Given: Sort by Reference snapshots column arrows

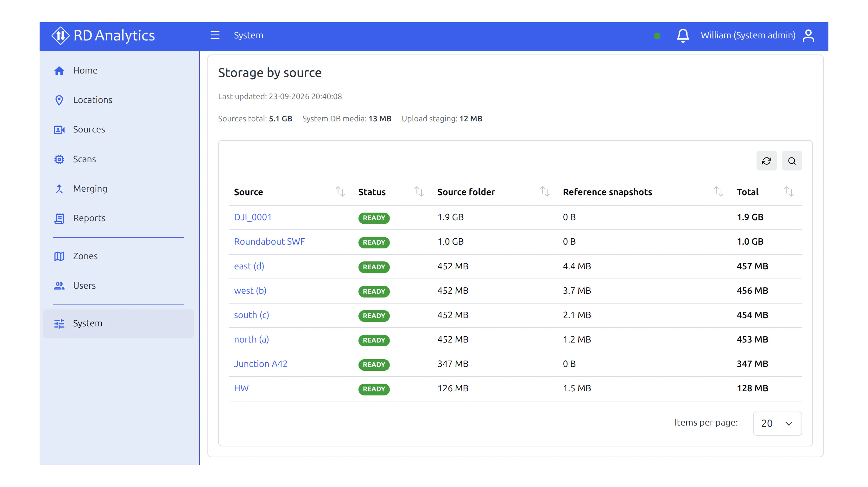Looking at the screenshot, I should [x=719, y=192].
